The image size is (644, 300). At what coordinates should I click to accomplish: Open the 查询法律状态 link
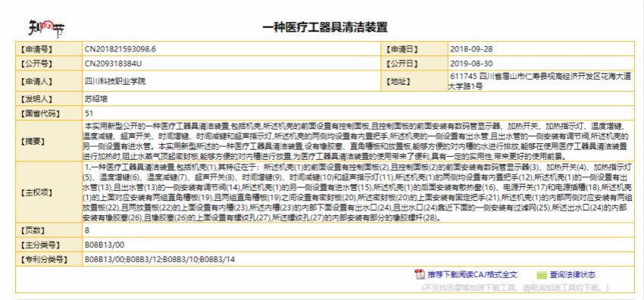[573, 274]
